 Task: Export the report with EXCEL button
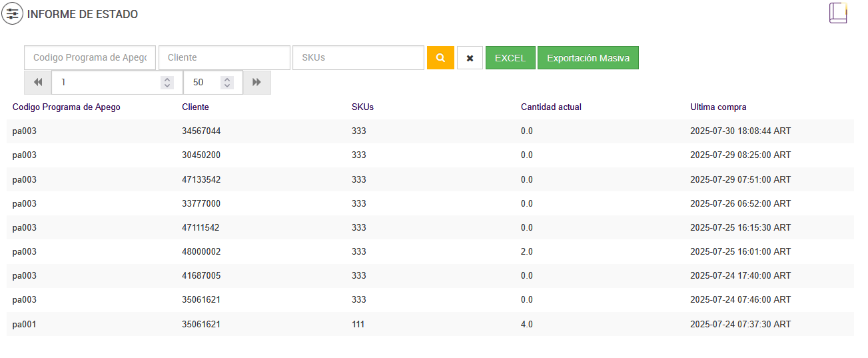[510, 58]
